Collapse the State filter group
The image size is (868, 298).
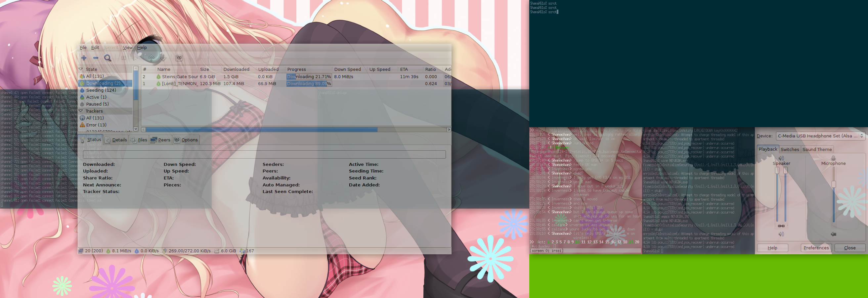[81, 69]
